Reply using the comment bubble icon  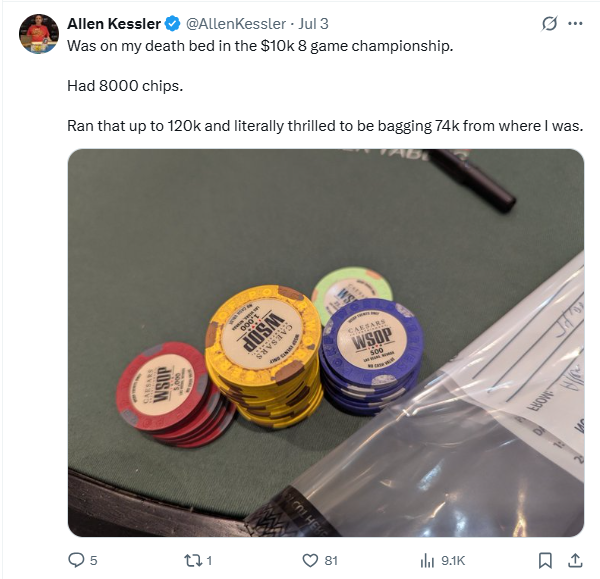point(76,560)
